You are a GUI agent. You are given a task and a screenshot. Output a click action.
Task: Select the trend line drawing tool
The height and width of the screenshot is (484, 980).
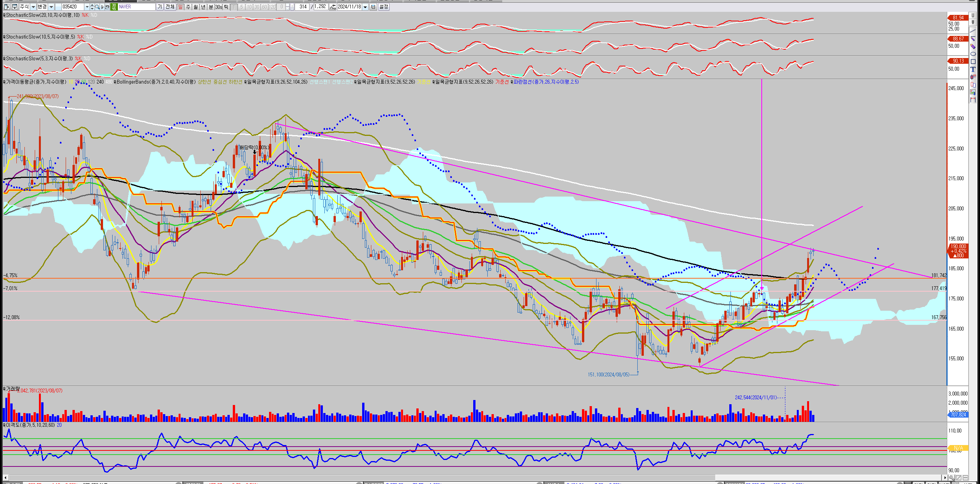(973, 31)
